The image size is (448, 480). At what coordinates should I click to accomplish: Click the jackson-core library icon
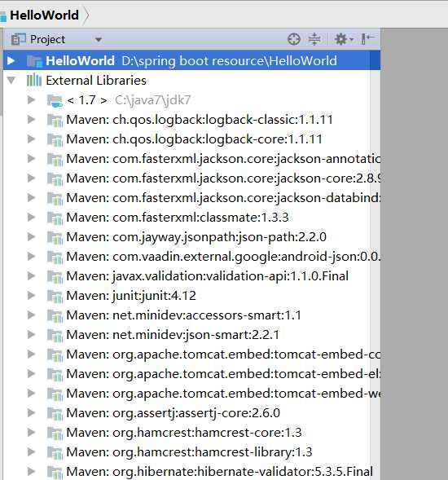(55, 179)
